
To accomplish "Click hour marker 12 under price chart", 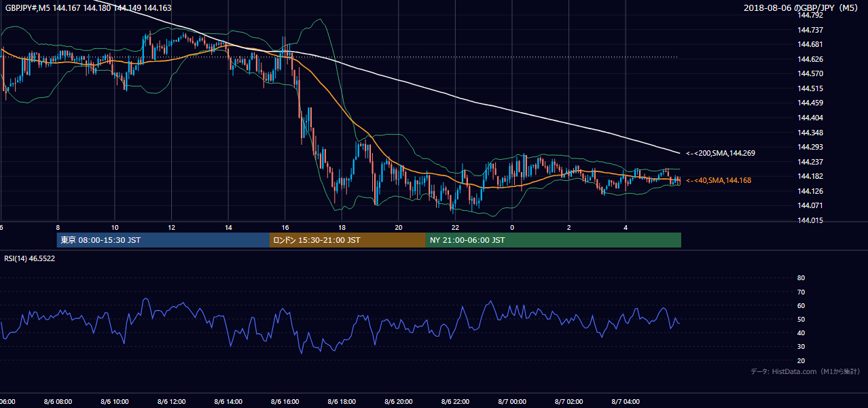I will click(172, 227).
